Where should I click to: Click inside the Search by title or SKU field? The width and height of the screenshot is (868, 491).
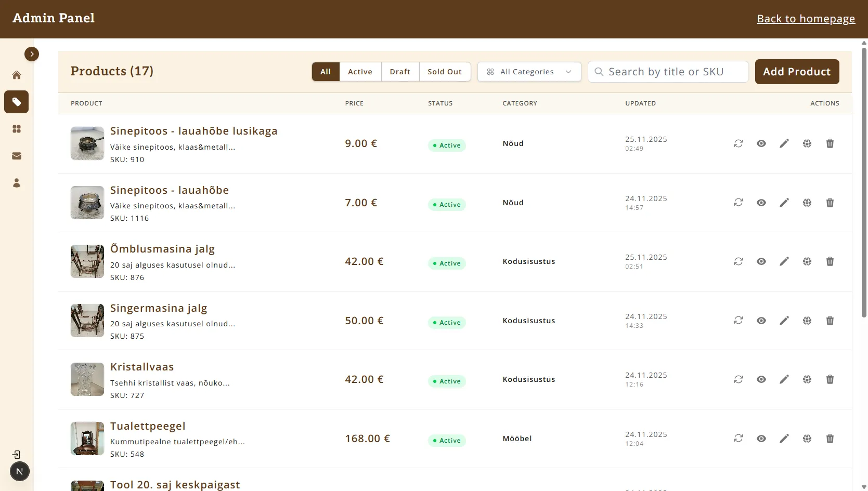(668, 72)
